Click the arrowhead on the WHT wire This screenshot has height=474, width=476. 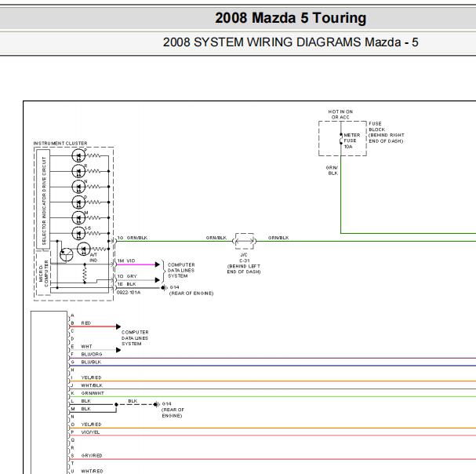[118, 350]
